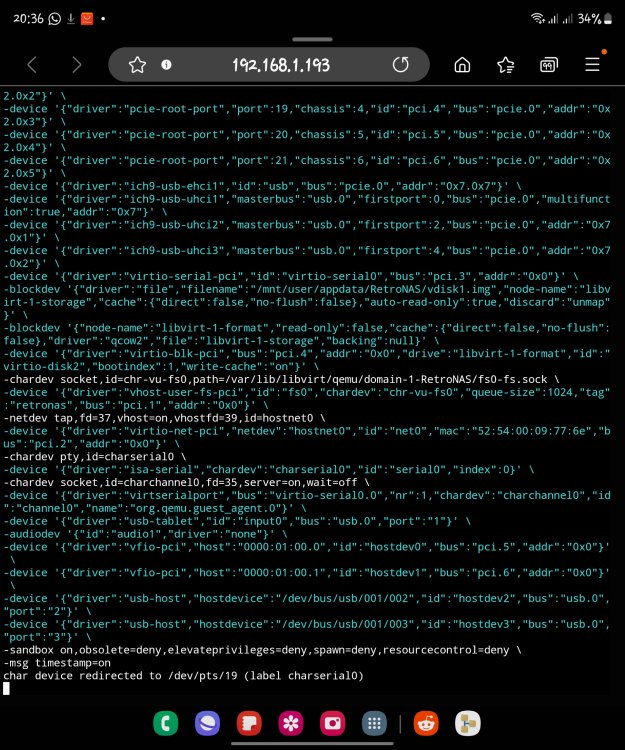625x750 pixels.
Task: Click the '-netdev tap,fd=37' line
Action: click(x=164, y=418)
